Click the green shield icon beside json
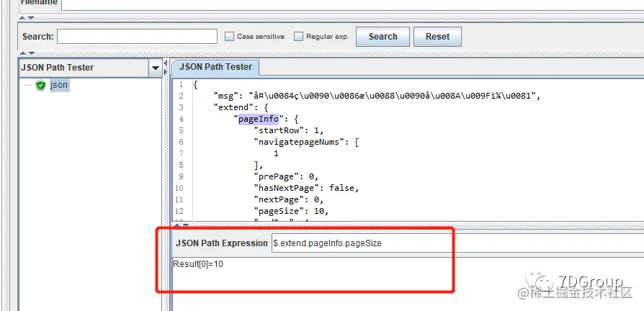The width and height of the screenshot is (644, 311). click(x=40, y=86)
